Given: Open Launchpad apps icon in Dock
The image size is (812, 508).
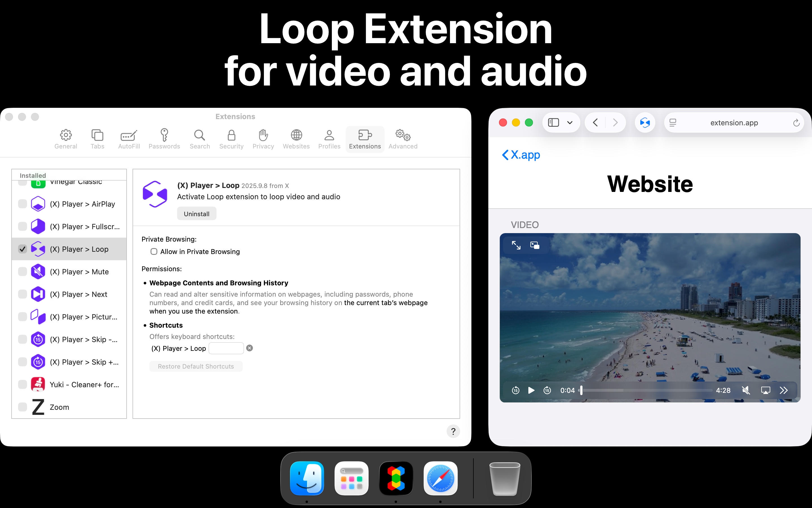Looking at the screenshot, I should point(351,478).
